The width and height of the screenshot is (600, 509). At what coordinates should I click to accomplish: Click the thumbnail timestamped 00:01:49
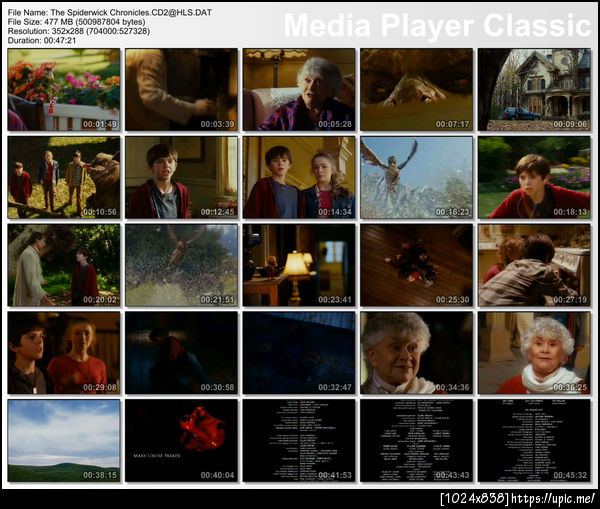tap(64, 90)
